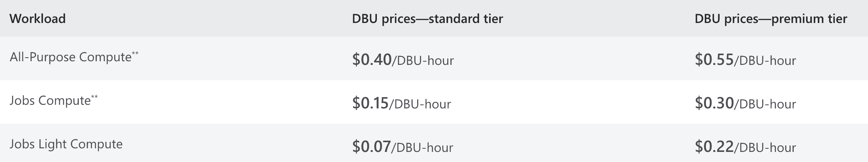Click the $0.30 Jobs Compute premium price
Image resolution: width=868 pixels, height=162 pixels.
click(x=714, y=103)
